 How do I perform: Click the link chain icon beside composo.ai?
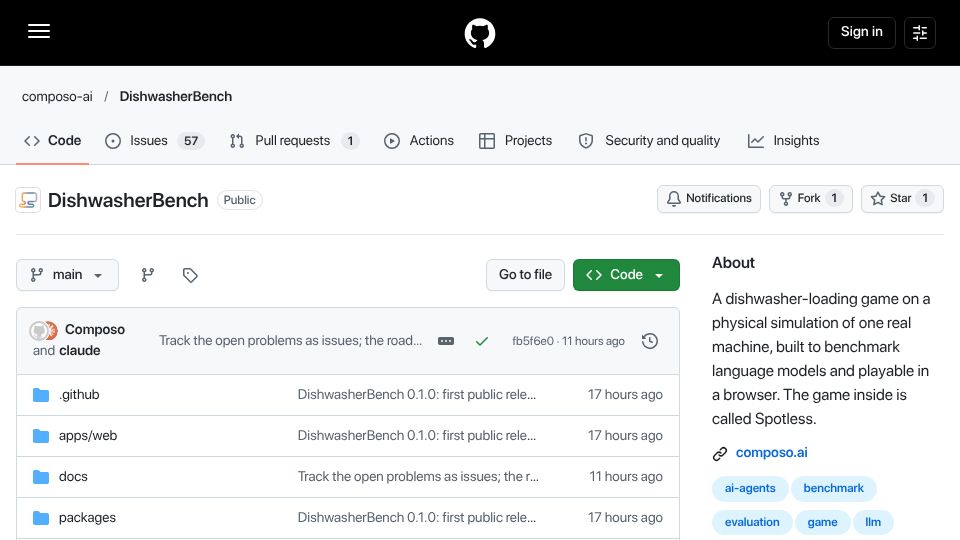719,454
